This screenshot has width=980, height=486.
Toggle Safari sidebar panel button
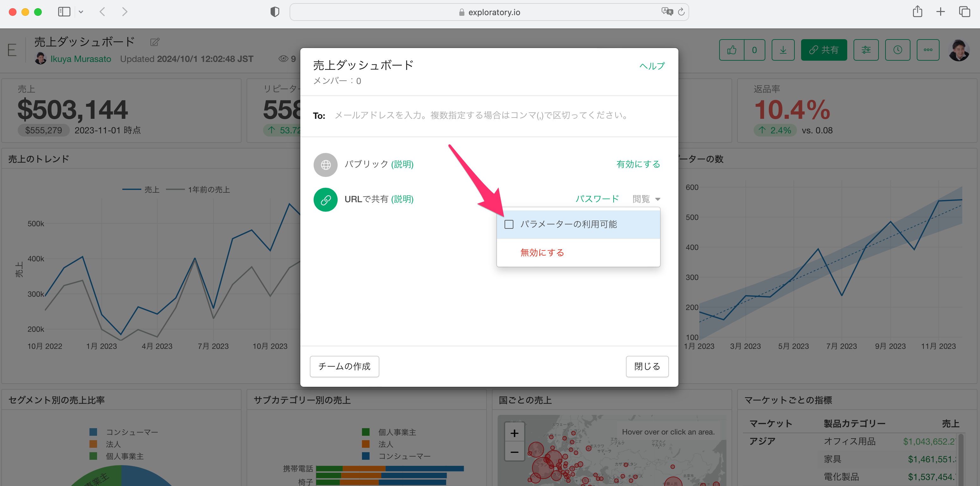64,12
